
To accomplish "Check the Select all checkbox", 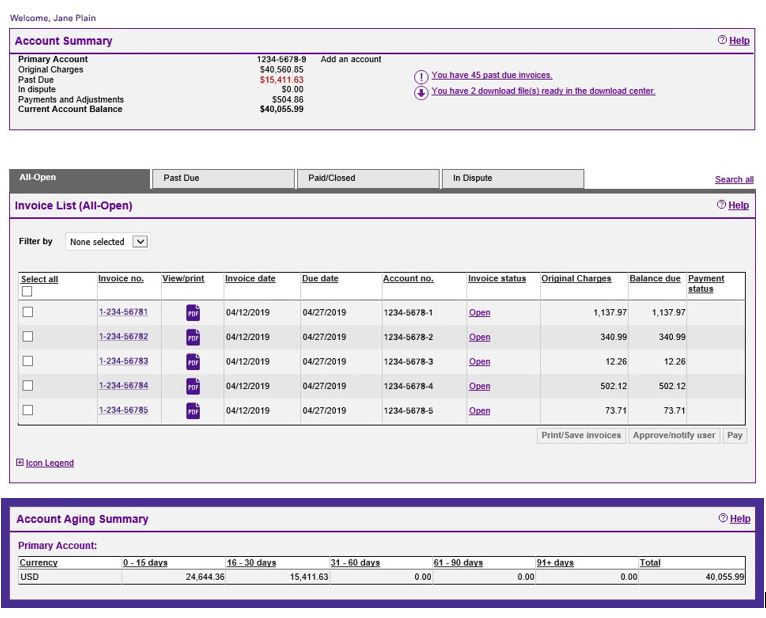I will tap(27, 292).
